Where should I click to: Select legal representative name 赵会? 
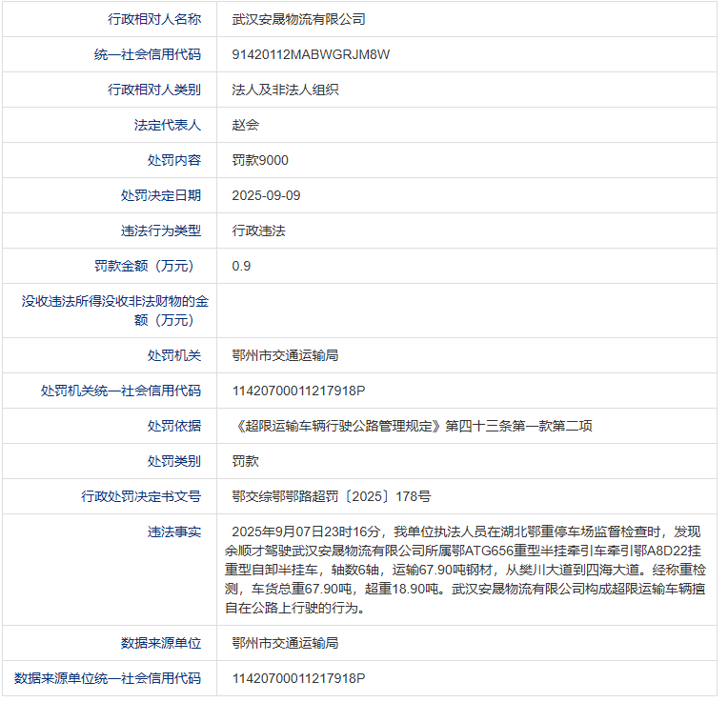(245, 125)
